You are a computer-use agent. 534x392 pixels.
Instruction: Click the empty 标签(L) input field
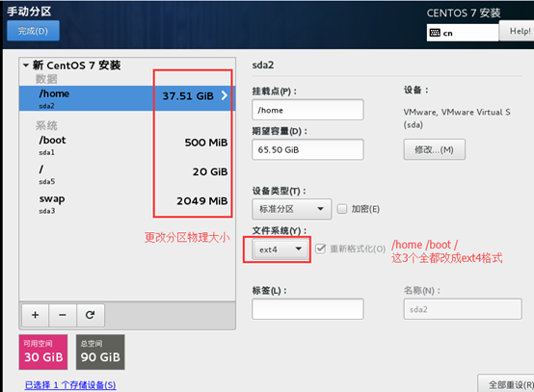[x=307, y=309]
